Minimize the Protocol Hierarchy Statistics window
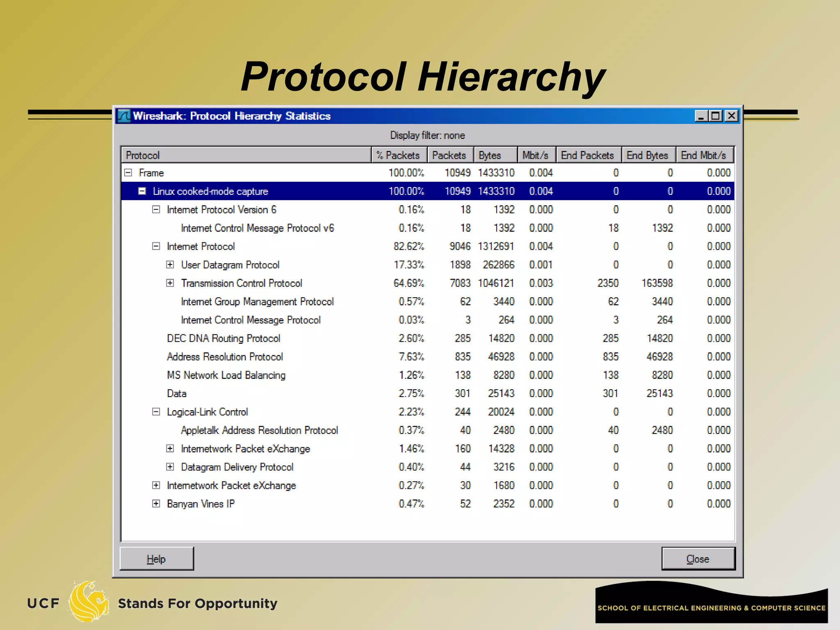The height and width of the screenshot is (630, 840). tap(701, 116)
